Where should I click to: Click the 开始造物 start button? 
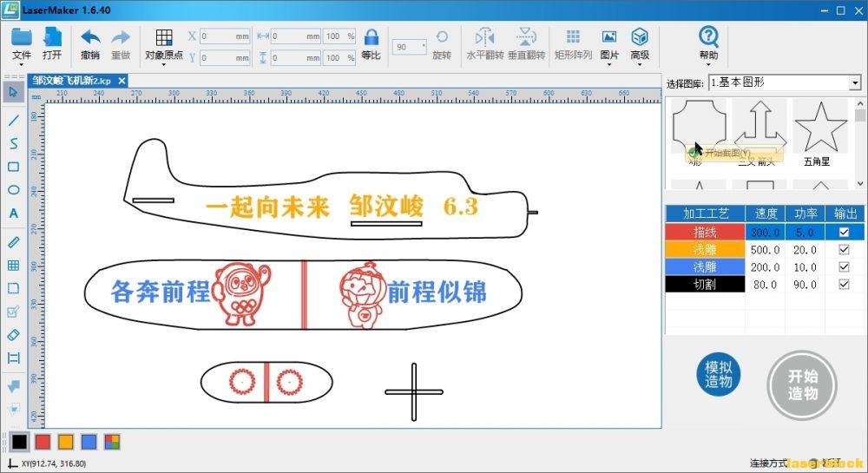pyautogui.click(x=802, y=385)
